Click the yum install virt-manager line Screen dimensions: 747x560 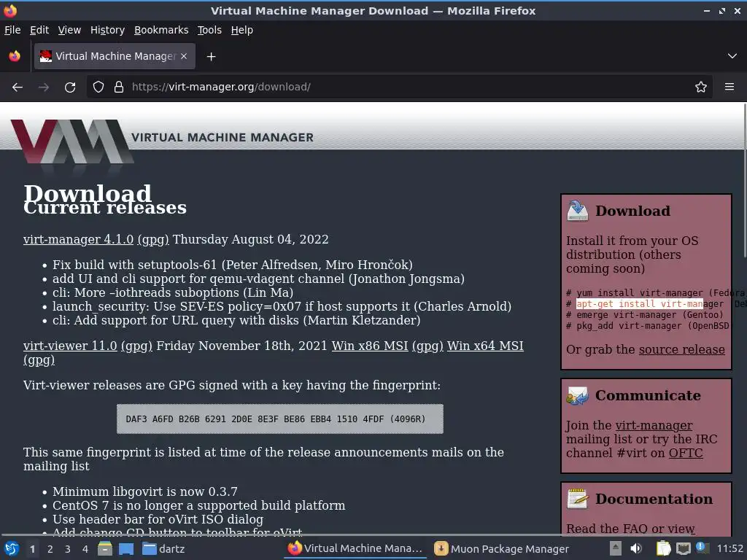click(x=655, y=293)
